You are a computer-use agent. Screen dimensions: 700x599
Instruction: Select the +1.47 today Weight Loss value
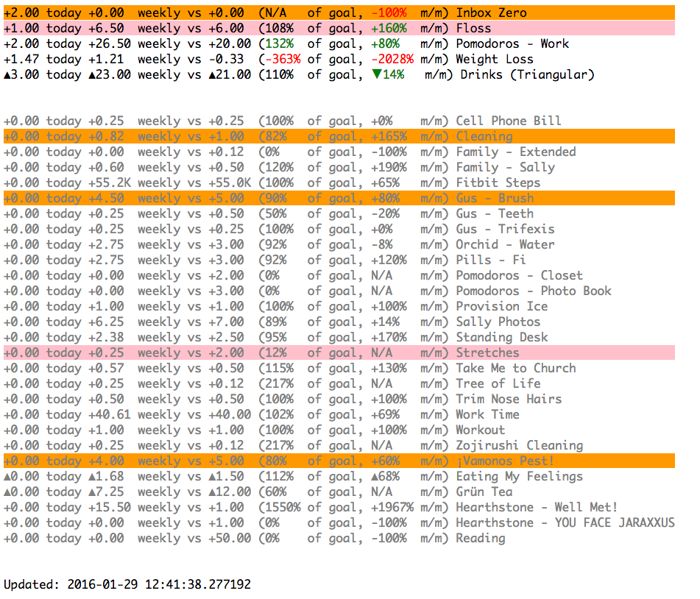pos(21,60)
